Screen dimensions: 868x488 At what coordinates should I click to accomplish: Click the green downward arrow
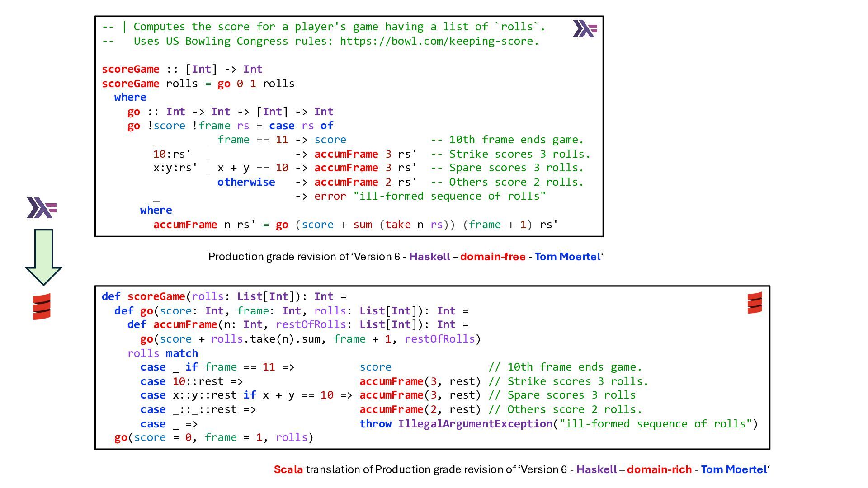43,257
